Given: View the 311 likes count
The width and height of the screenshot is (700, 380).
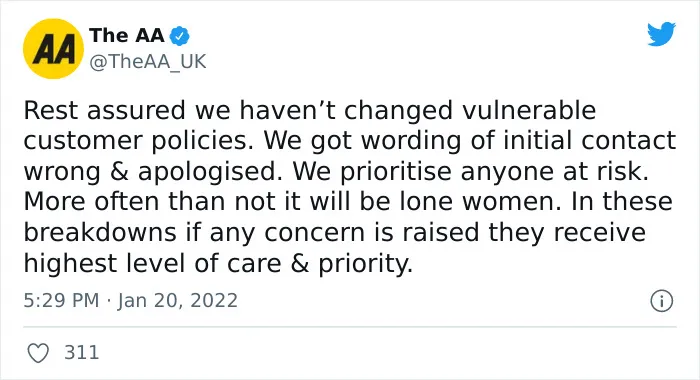Looking at the screenshot, I should pos(82,353).
